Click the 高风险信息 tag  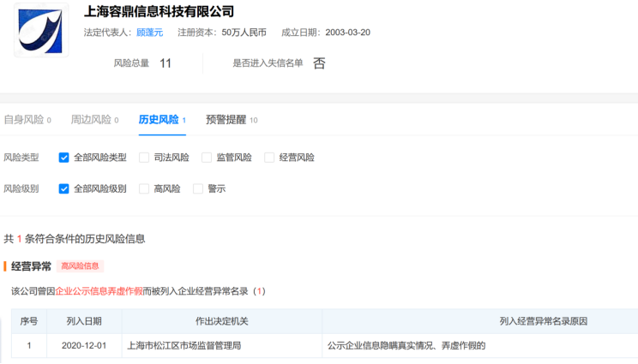pos(80,266)
